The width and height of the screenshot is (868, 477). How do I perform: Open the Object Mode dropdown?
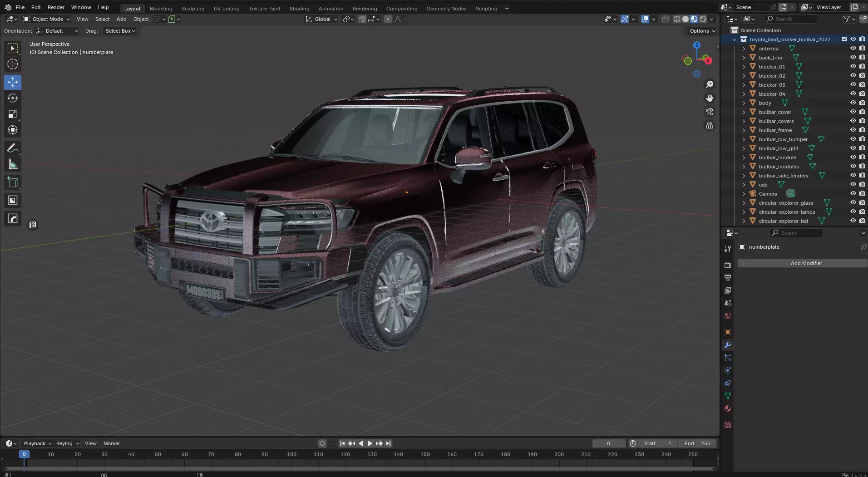coord(47,19)
